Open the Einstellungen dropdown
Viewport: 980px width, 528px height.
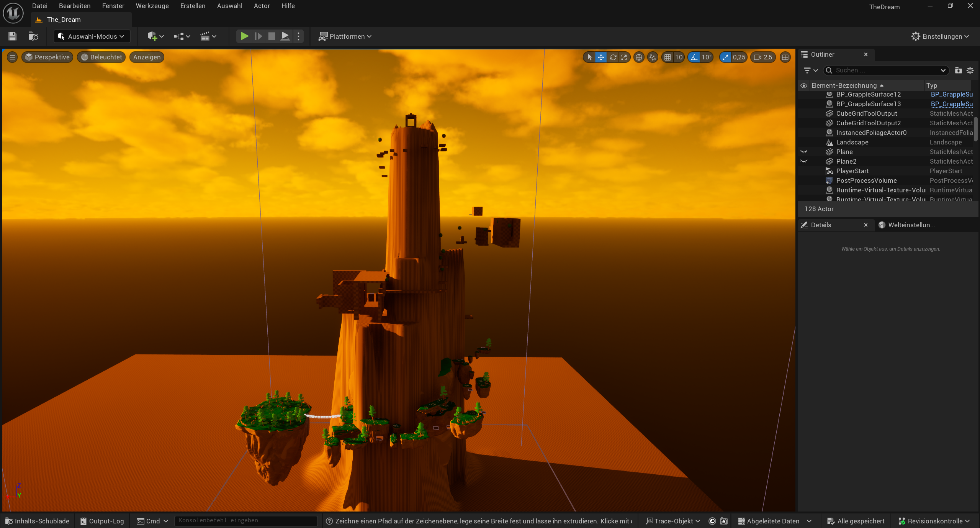coord(940,36)
